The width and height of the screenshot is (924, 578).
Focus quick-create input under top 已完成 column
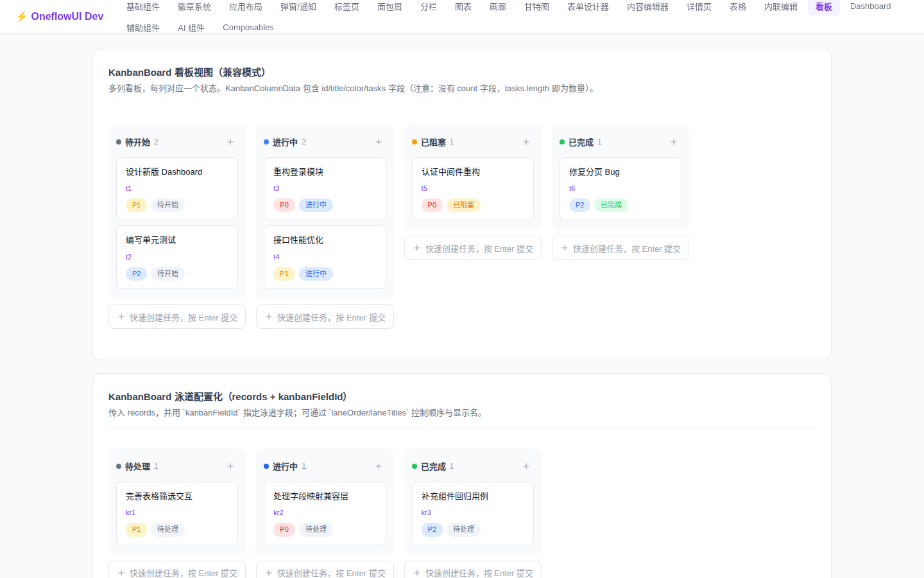[x=620, y=249]
